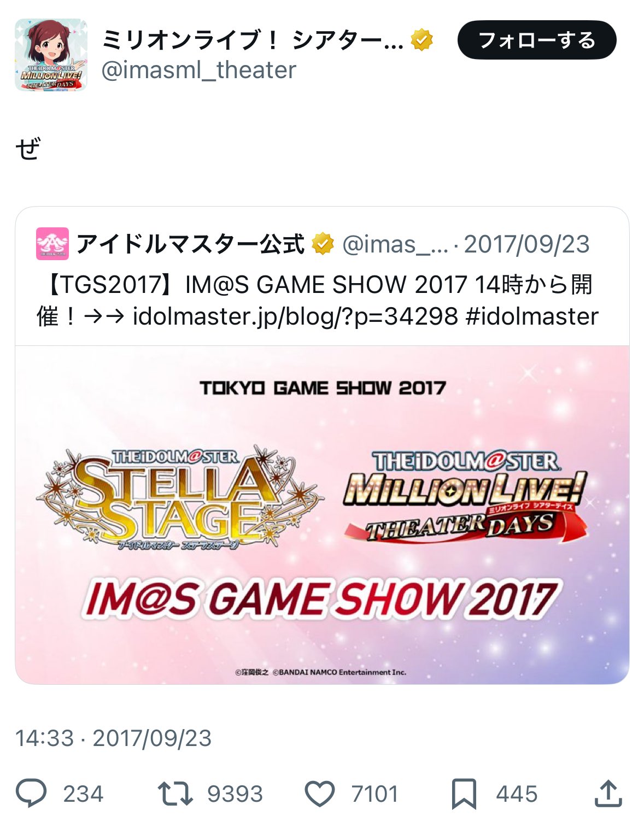The image size is (644, 834).
Task: Open the IM@S GAME SHOW 2017 image
Action: pyautogui.click(x=322, y=515)
